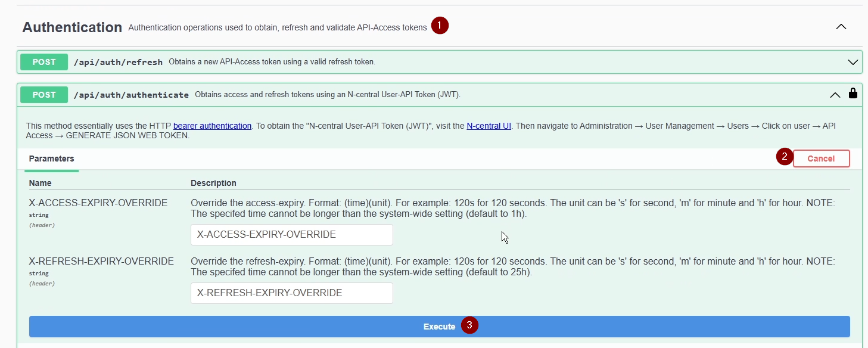Click the Authentication section heading
The image size is (868, 348).
click(72, 27)
